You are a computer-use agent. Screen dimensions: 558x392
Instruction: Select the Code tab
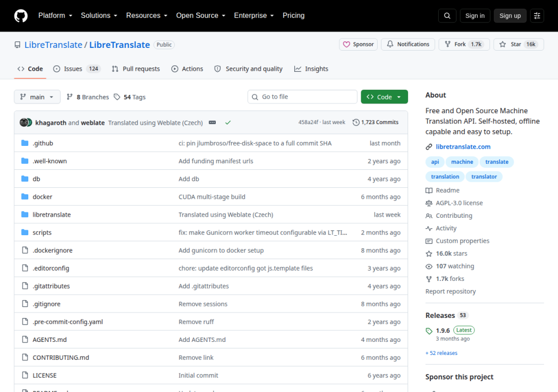pos(31,69)
